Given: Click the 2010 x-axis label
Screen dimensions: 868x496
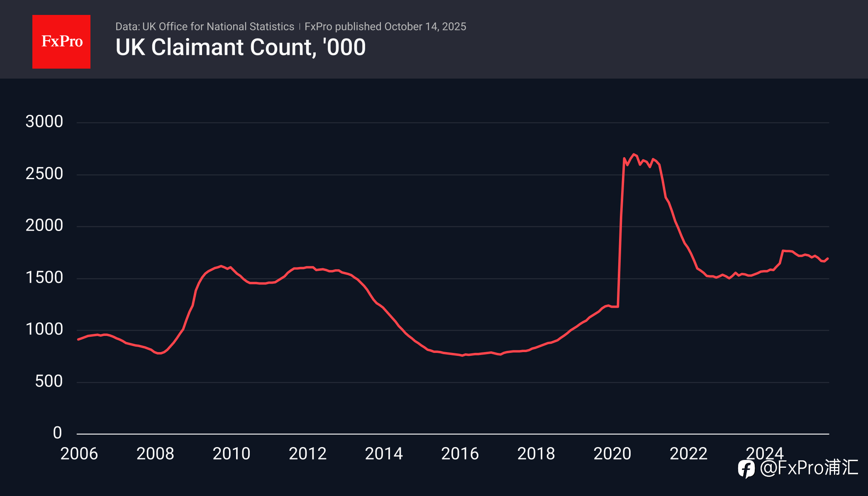Looking at the screenshot, I should [231, 454].
